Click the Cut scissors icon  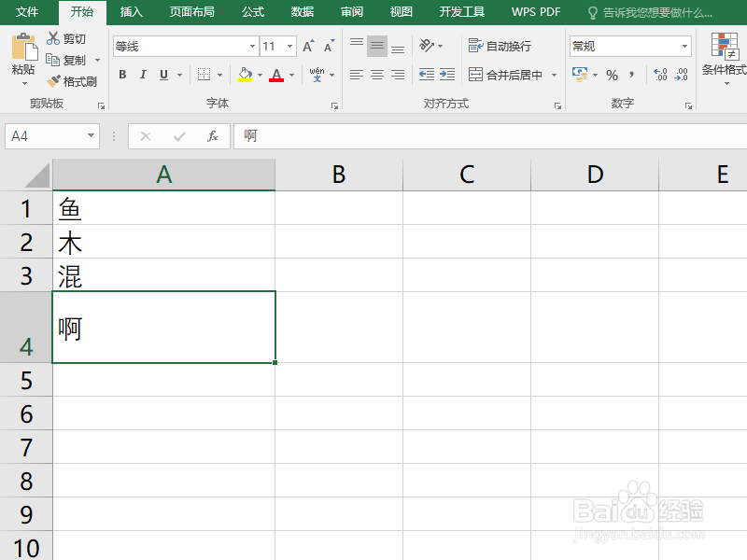53,38
